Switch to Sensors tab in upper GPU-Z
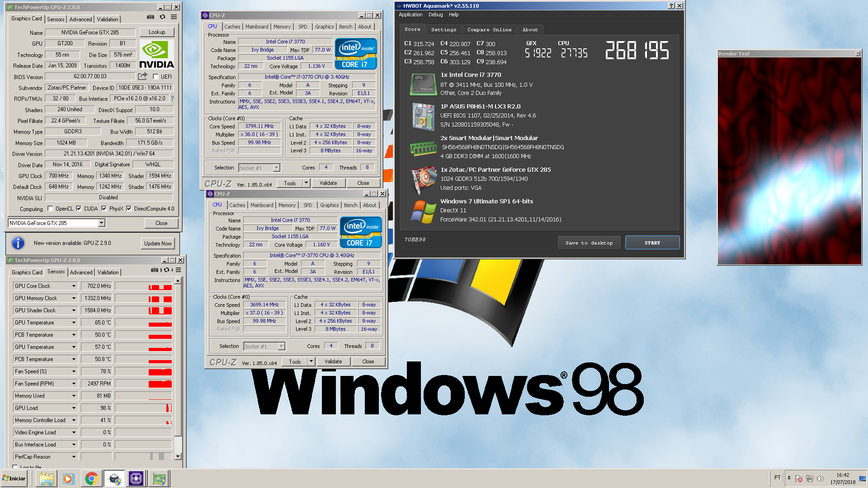 pyautogui.click(x=56, y=19)
